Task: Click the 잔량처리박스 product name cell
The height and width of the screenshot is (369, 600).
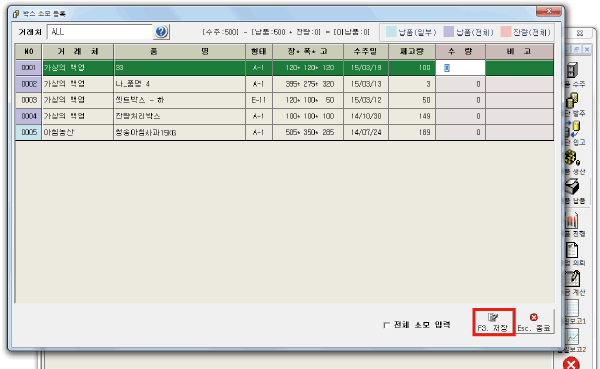Action: pyautogui.click(x=179, y=116)
